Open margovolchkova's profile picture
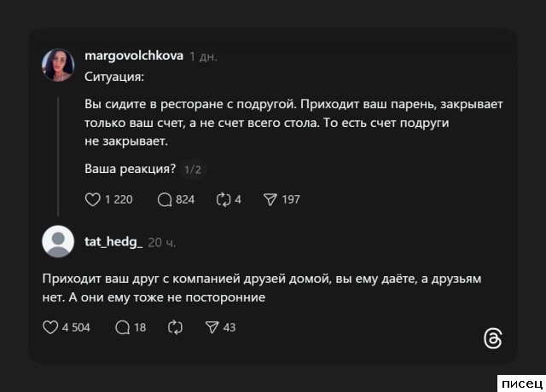The image size is (546, 392). click(57, 65)
